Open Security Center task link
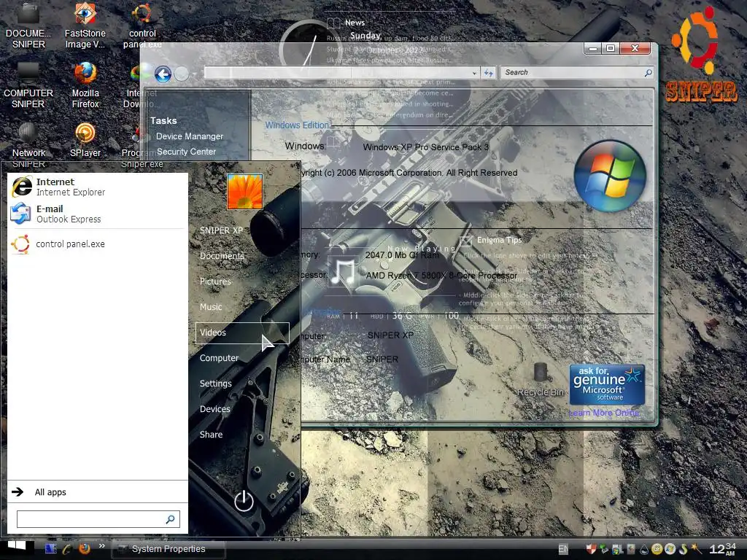Viewport: 747px width, 560px height. tap(186, 152)
